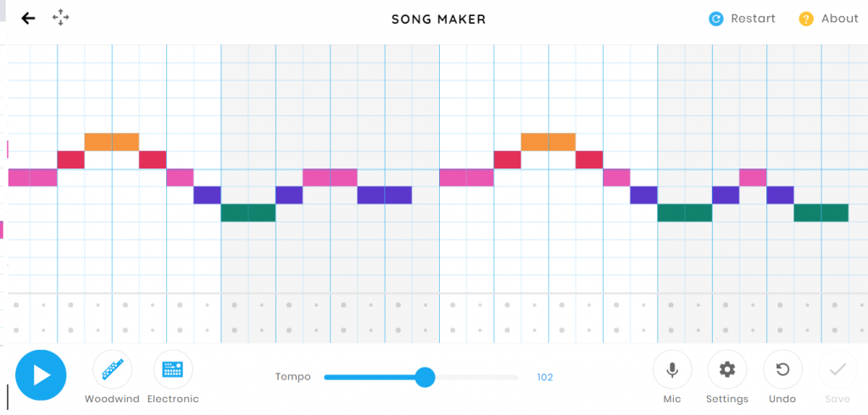The height and width of the screenshot is (415, 868).
Task: Toggle the first top-row percussion dot
Action: 16,304
